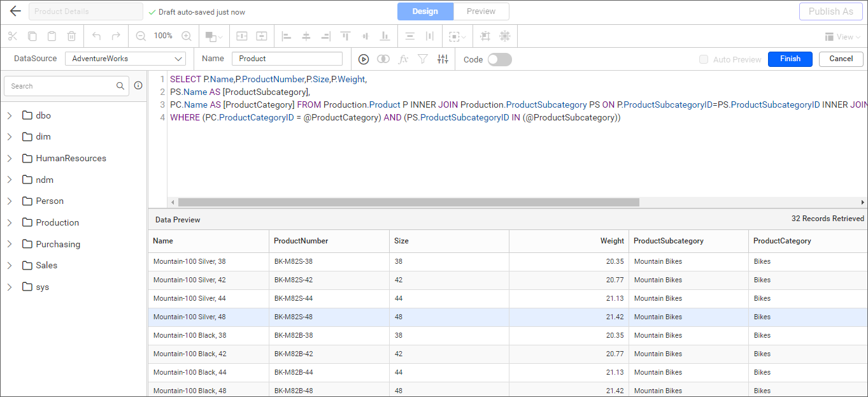Click the Product Details title field
Image resolution: width=868 pixels, height=397 pixels.
click(86, 11)
